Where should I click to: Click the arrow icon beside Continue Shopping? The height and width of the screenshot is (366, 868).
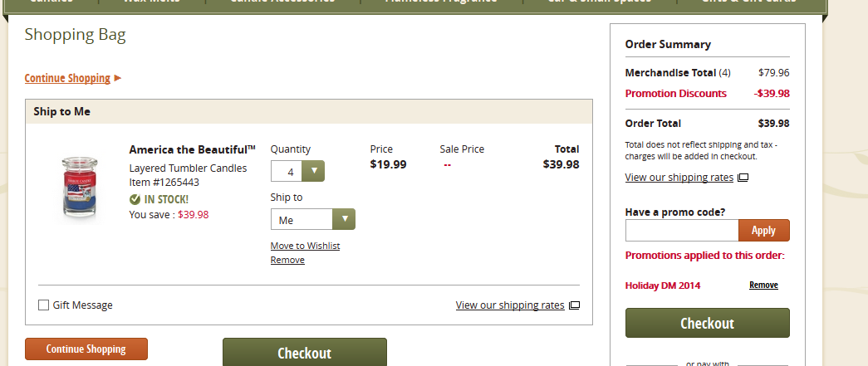[x=117, y=78]
